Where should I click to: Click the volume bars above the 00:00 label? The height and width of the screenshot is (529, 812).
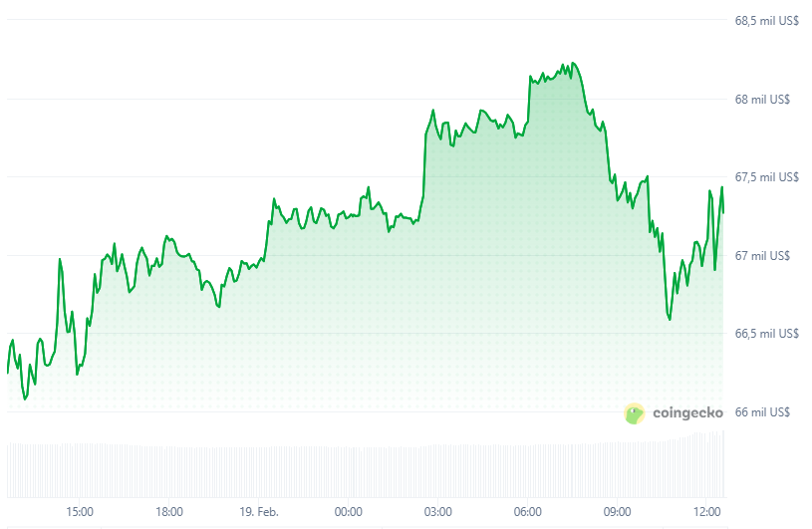point(348,470)
